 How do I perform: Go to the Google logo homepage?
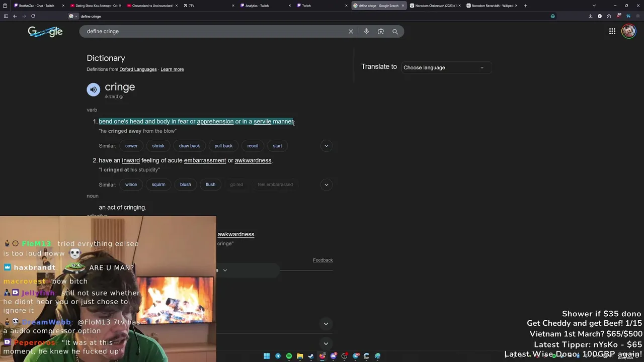pos(45,32)
